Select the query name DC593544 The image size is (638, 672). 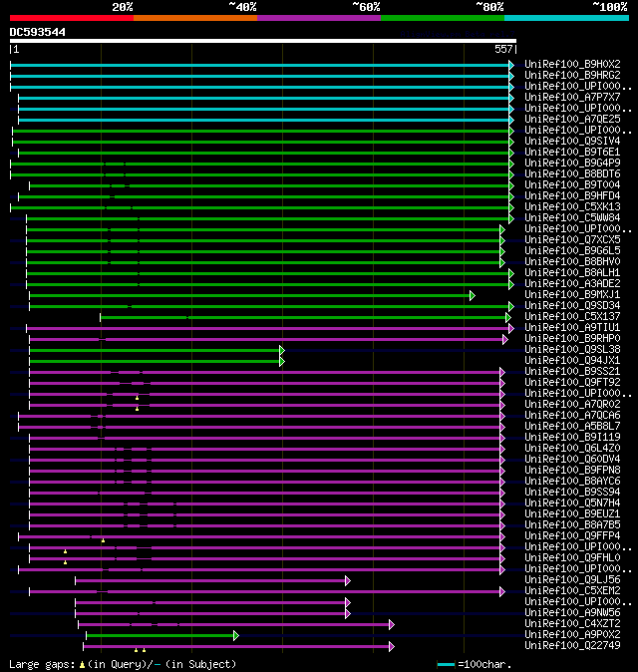(38, 32)
